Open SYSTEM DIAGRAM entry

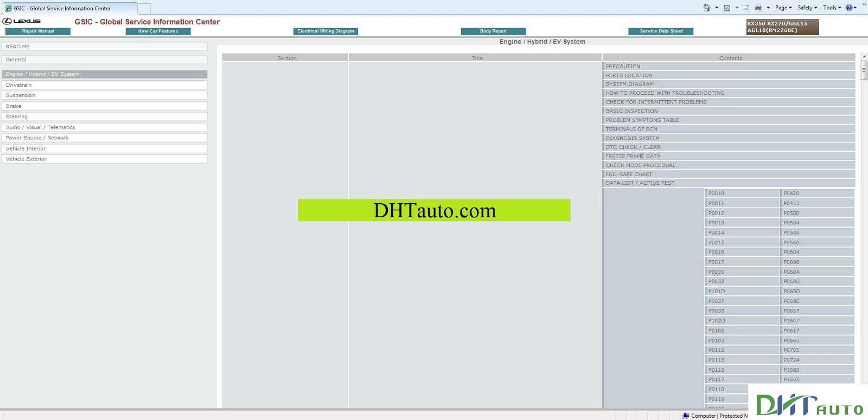pyautogui.click(x=729, y=84)
